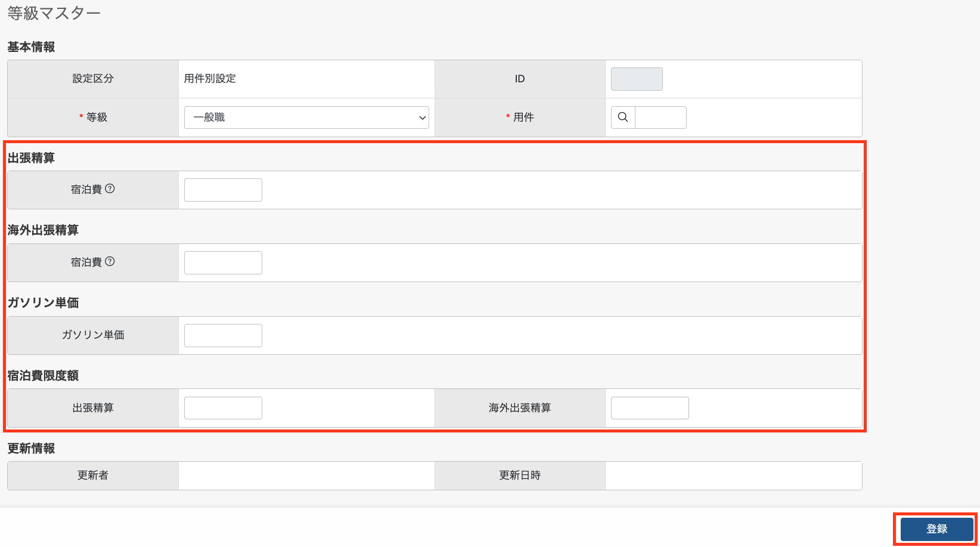Click 宿泊費 input under 海外出張精算
Viewport: 980px width, 547px height.
coord(223,262)
